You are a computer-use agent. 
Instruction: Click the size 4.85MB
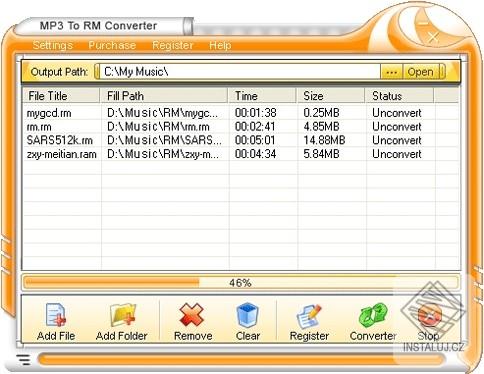[321, 127]
